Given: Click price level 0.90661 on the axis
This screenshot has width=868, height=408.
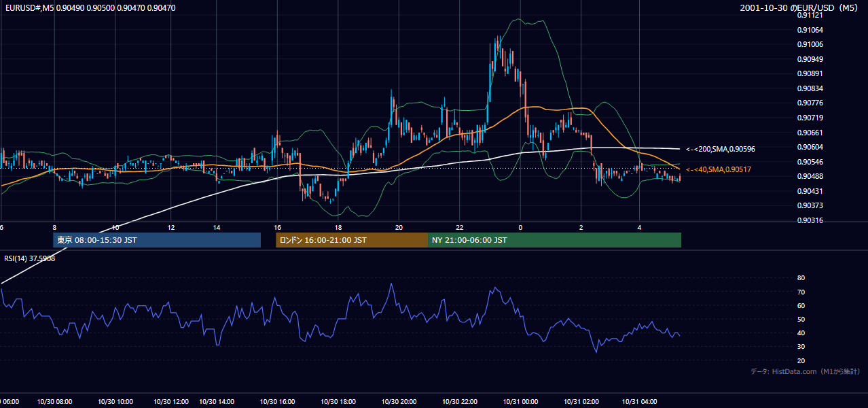Looking at the screenshot, I should click(x=810, y=133).
